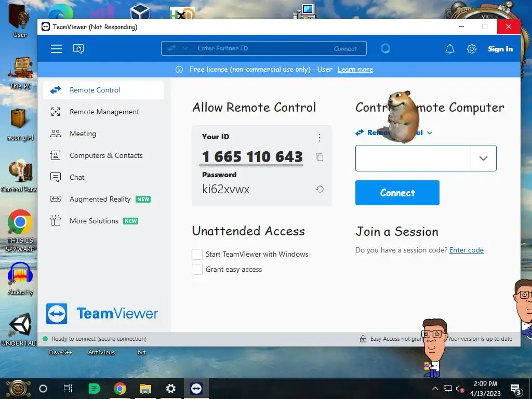The height and width of the screenshot is (399, 532).
Task: Click the blue Connect button
Action: pyautogui.click(x=397, y=193)
